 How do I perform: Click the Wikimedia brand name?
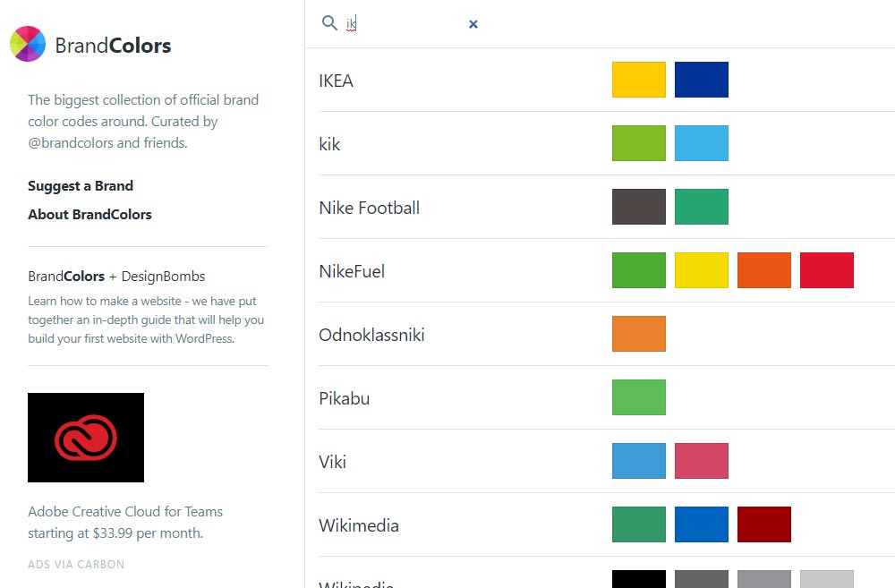pos(359,525)
